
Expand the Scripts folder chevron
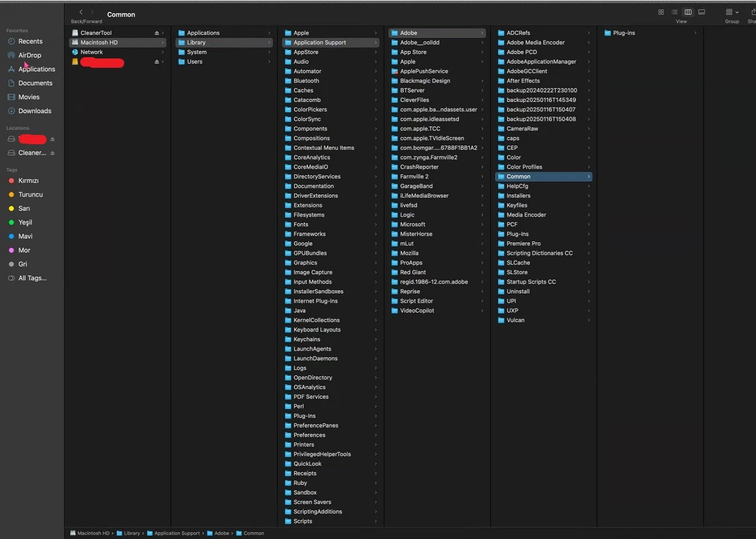[375, 521]
